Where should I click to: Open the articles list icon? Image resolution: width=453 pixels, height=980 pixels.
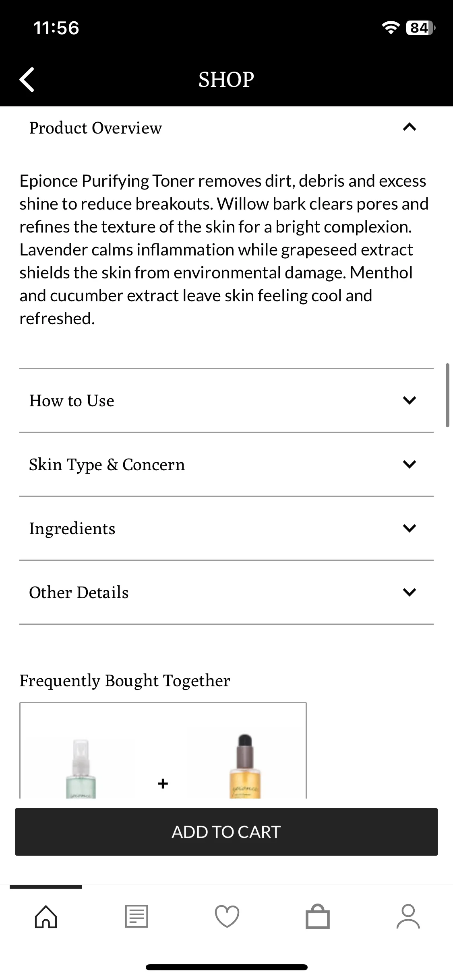point(137,916)
